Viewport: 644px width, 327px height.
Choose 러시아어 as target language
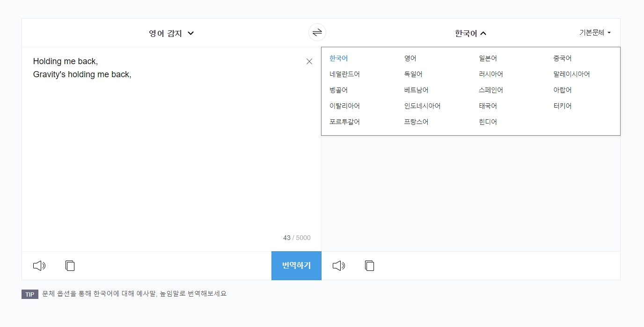[x=491, y=74]
